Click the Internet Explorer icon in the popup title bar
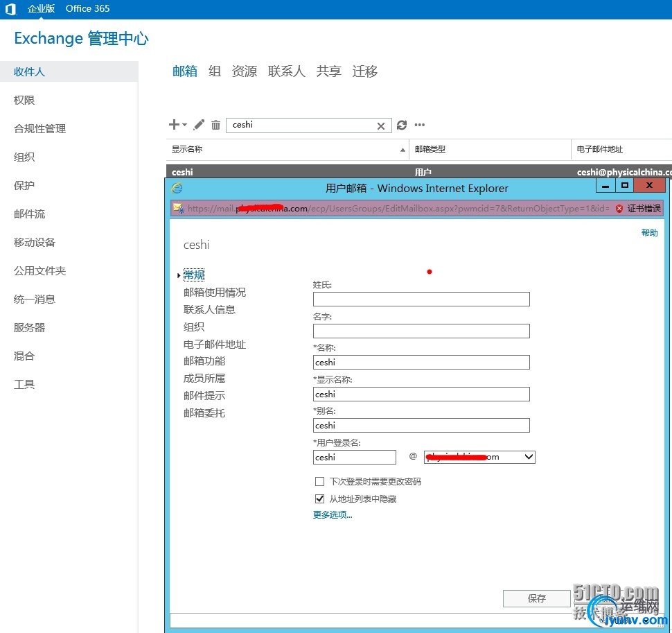The image size is (672, 633). (x=177, y=188)
